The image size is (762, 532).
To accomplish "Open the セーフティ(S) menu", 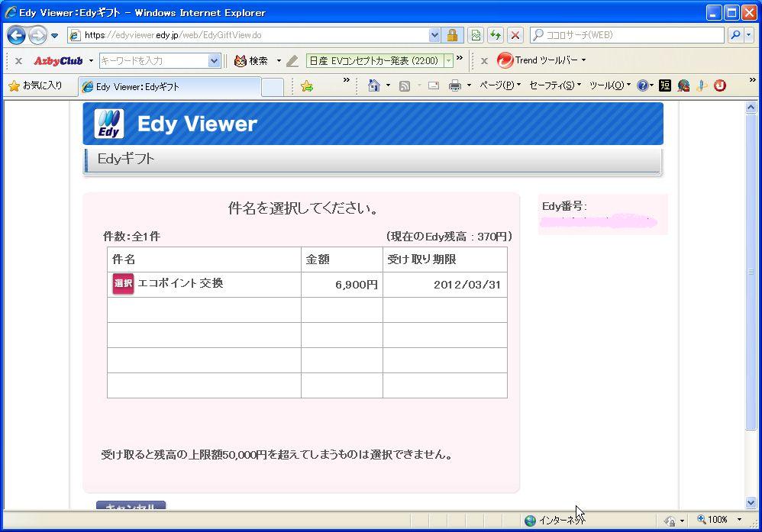I will coord(555,85).
